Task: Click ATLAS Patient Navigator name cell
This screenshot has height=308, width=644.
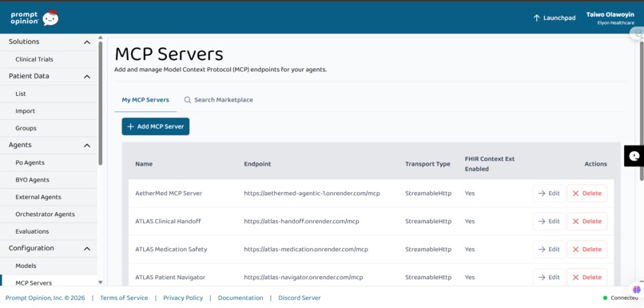Action: [170, 277]
